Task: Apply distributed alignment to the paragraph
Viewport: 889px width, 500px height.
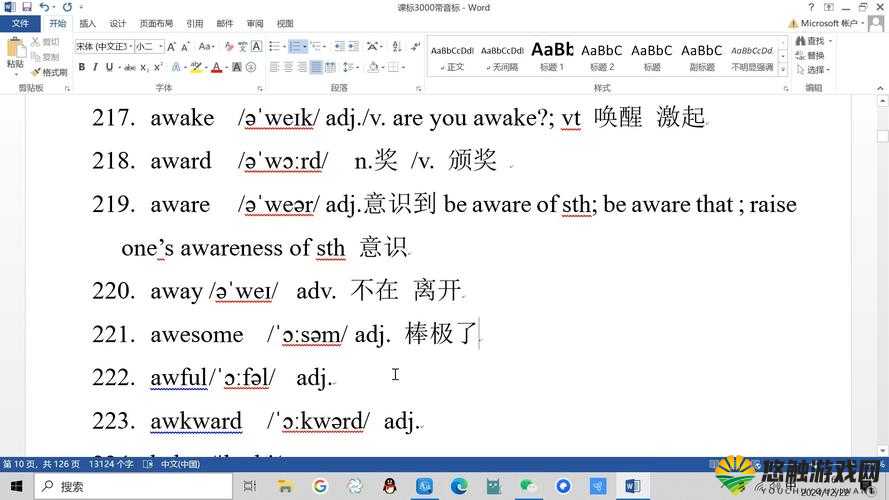Action: [x=330, y=67]
